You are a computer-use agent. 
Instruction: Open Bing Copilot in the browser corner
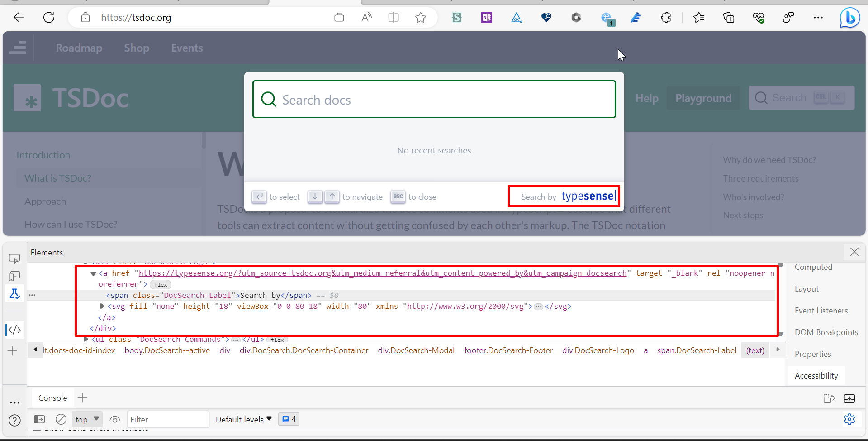pyautogui.click(x=849, y=17)
